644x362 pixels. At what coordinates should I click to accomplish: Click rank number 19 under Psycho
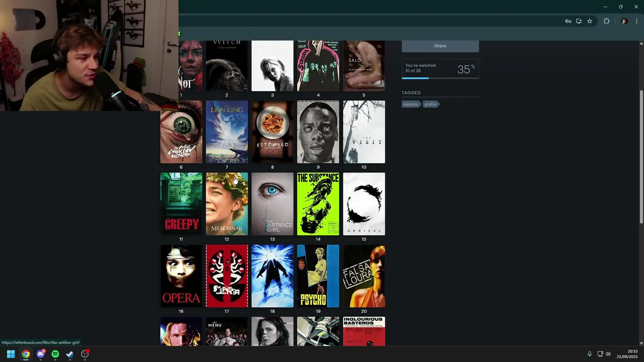(x=318, y=311)
